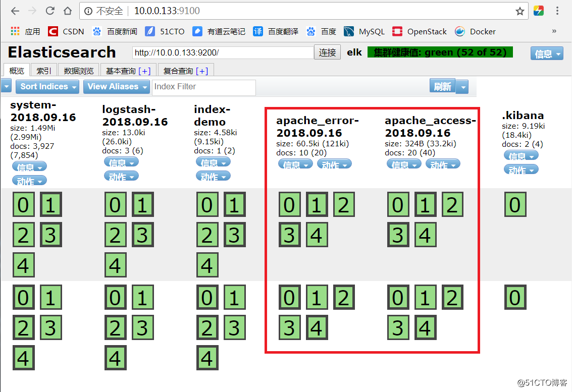Open the small dropdown left of Sort Indices
The height and width of the screenshot is (392, 572).
[6, 86]
